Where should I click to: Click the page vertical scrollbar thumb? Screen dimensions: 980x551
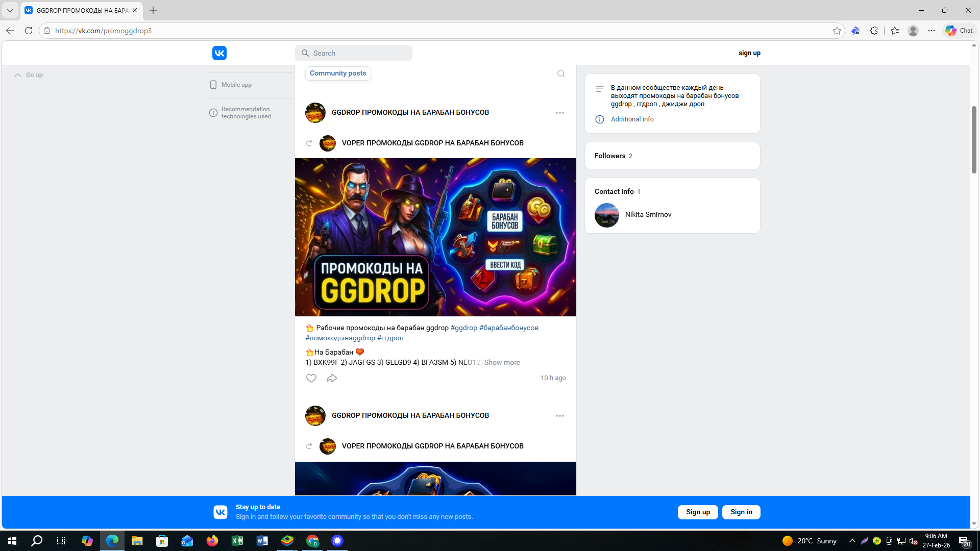coord(974,140)
